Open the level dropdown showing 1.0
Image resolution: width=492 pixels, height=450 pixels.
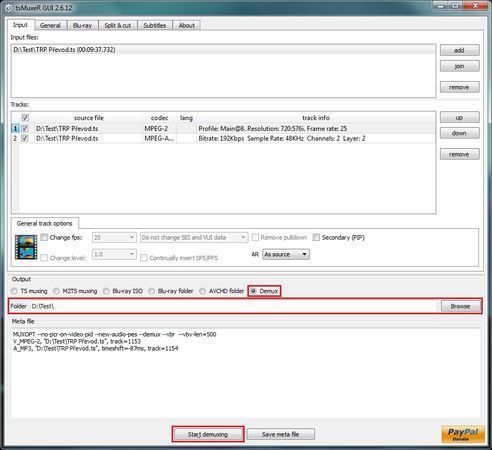coord(114,255)
